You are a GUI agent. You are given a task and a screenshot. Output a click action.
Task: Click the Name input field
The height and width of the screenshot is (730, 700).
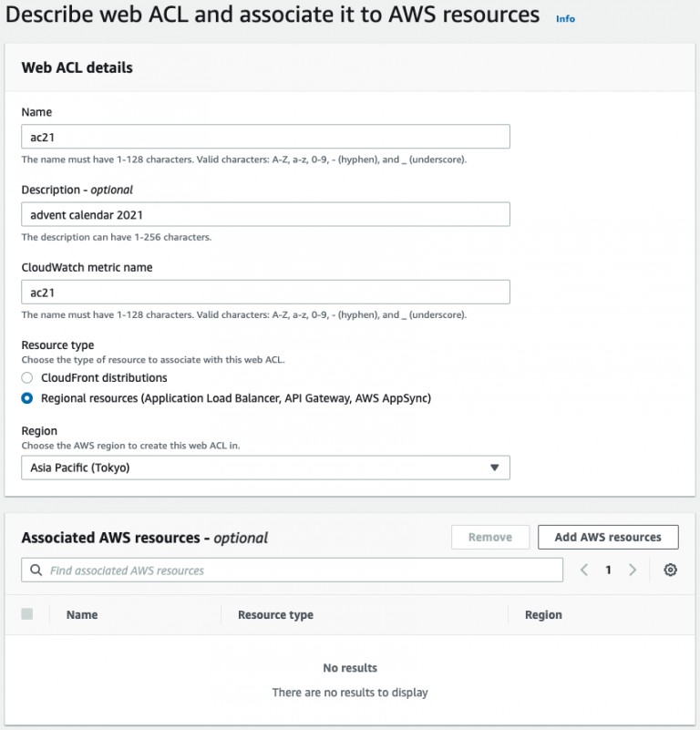pos(264,137)
